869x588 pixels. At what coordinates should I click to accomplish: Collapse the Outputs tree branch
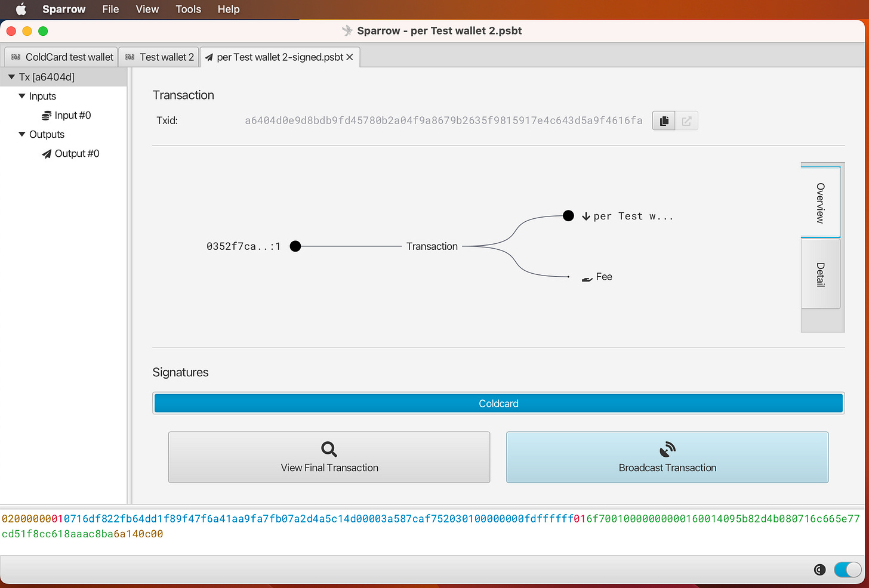(22, 134)
